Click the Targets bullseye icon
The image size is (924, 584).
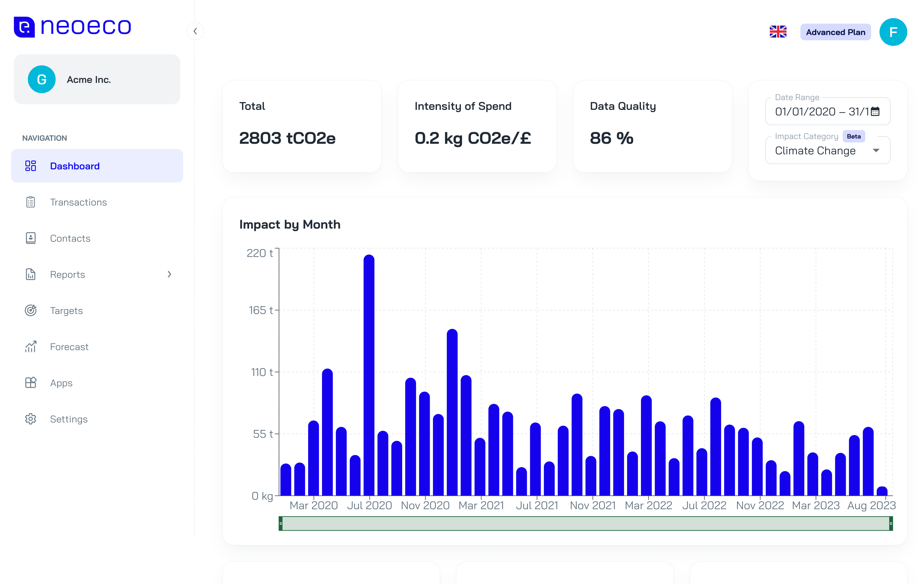(x=31, y=310)
